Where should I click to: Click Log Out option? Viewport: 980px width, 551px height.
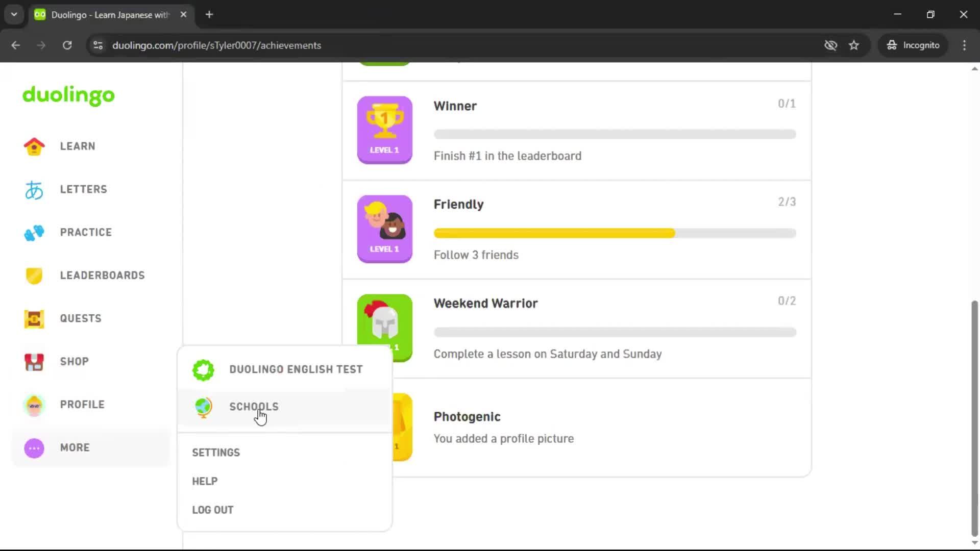click(x=212, y=509)
